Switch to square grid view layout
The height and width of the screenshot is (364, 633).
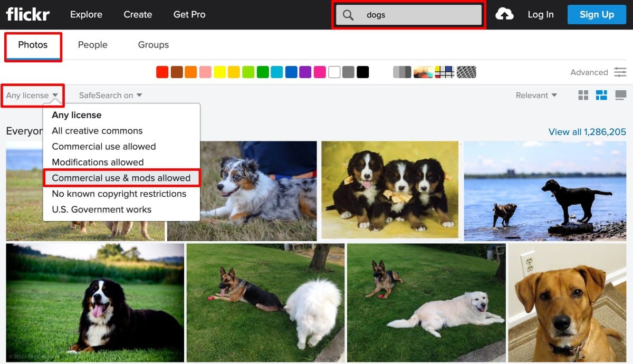[583, 95]
